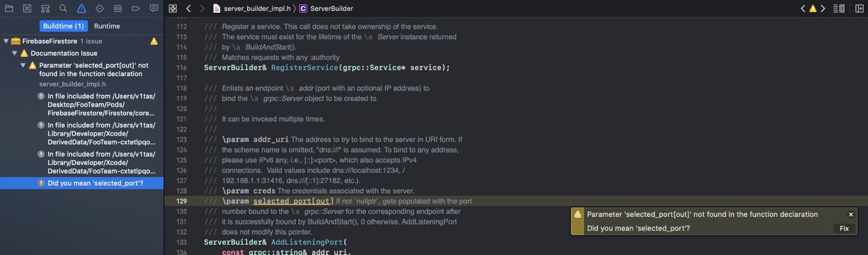Screen dimensions: 868x255
Task: Toggle the editor minimap and options icon
Action: pos(839,9)
